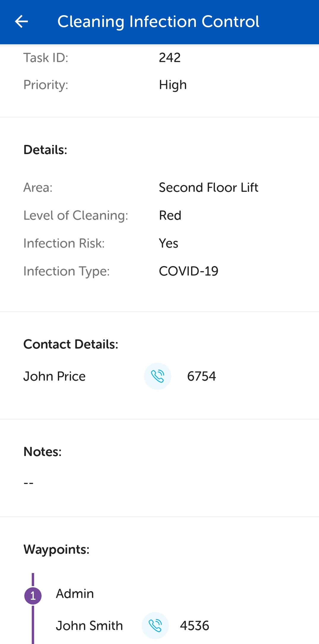319x644 pixels.
Task: Tap the Cleaning Infection Control title
Action: tap(158, 22)
